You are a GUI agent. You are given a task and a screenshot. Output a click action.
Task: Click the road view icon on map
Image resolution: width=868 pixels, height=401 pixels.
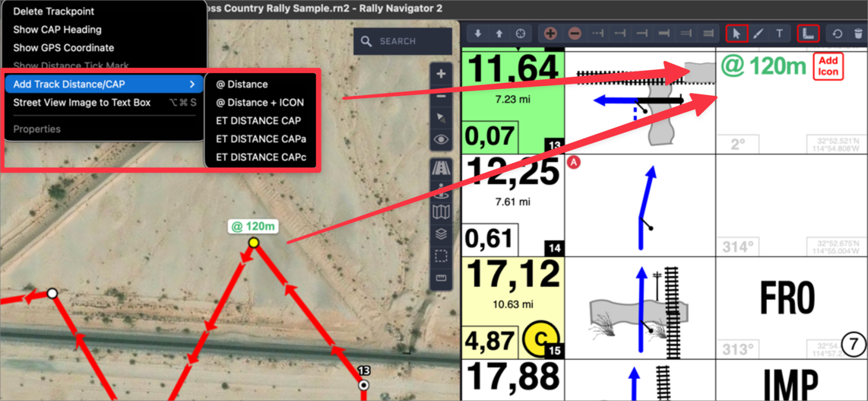pyautogui.click(x=441, y=168)
